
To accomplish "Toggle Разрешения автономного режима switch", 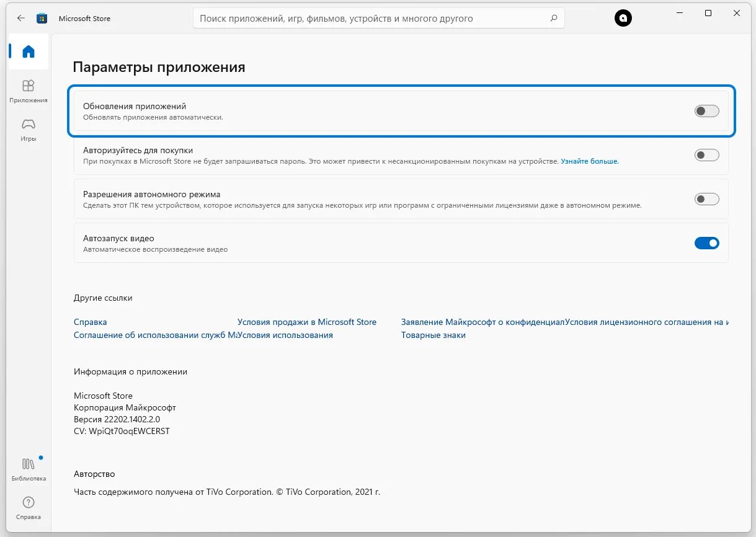I will (706, 199).
